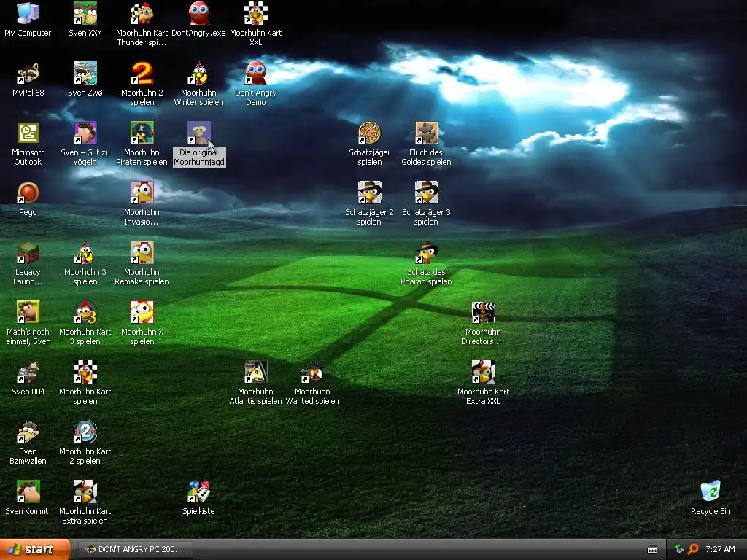
Task: Click Die original Moorhuhnjagd icon
Action: tap(198, 133)
